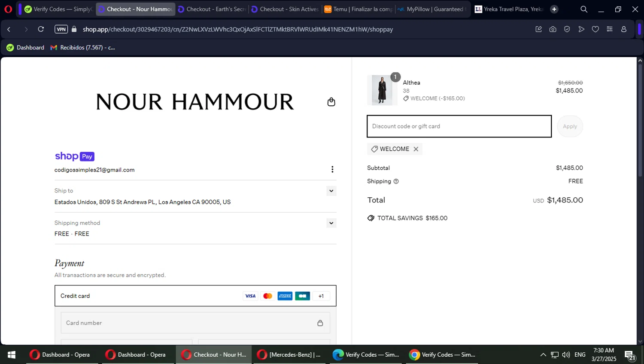Screen dimensions: 644x364
Task: Open the taskbar clock and date
Action: click(604, 355)
